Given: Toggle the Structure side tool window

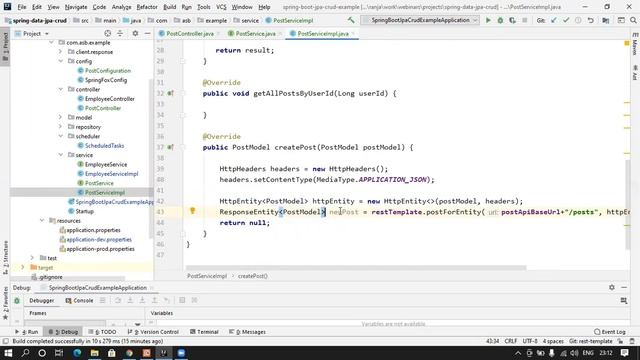Looking at the screenshot, I should (x=5, y=257).
